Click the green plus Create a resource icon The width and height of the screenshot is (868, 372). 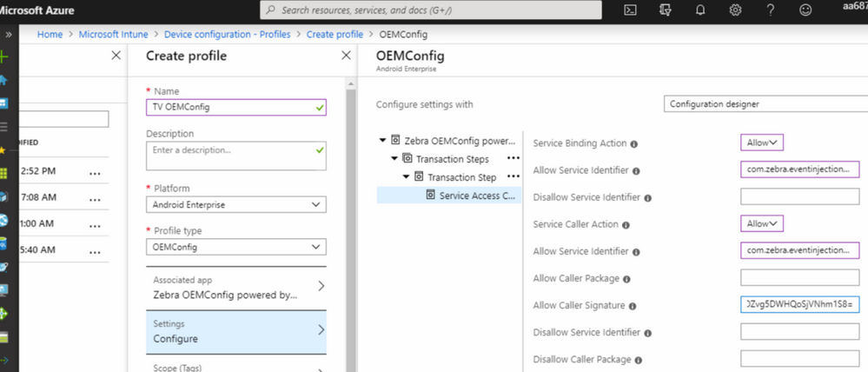point(3,56)
